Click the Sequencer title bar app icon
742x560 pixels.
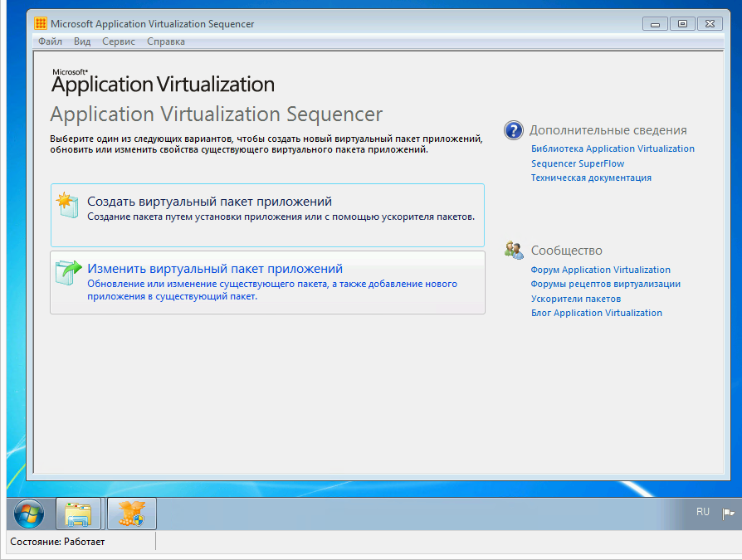(41, 24)
